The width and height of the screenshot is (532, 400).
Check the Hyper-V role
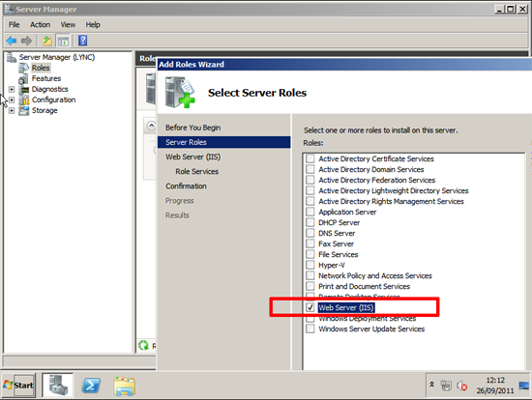coord(310,265)
